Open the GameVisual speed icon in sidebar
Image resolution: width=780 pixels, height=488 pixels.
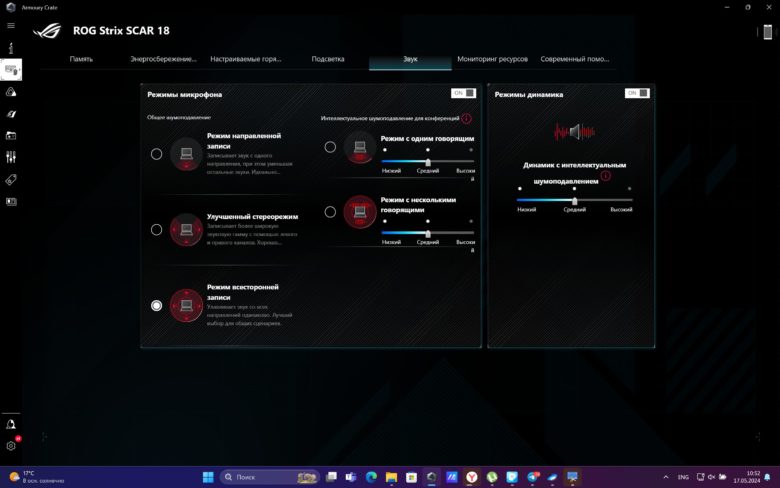[x=11, y=114]
